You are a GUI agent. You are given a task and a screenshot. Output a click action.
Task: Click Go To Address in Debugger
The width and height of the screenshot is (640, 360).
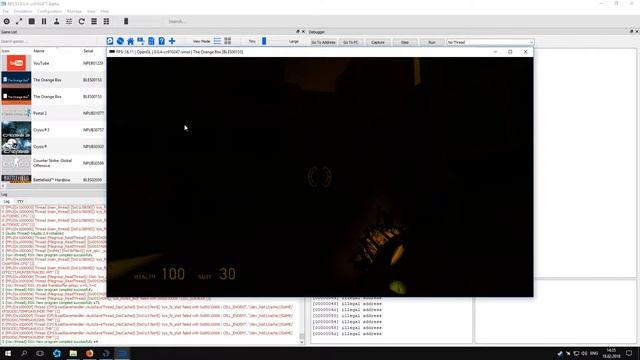pos(323,42)
